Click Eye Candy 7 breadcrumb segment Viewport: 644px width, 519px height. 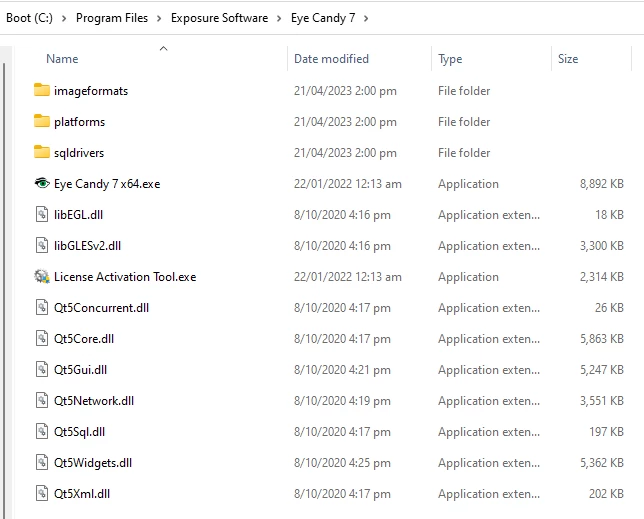tap(323, 18)
